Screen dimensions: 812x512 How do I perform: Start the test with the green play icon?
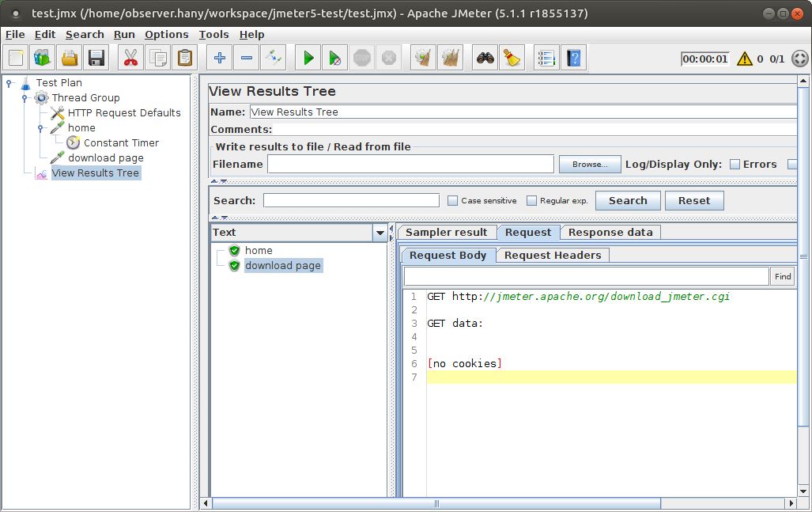(x=308, y=58)
